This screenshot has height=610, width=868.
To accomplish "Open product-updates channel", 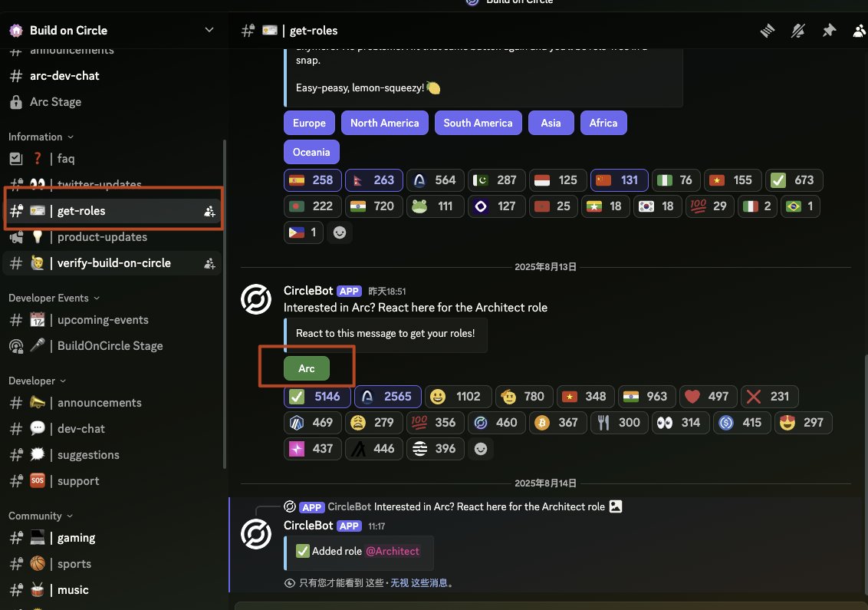I will [x=113, y=237].
